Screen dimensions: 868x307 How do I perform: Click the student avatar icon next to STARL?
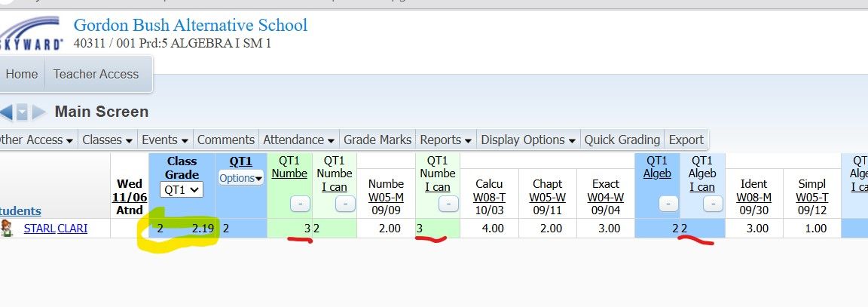coord(7,229)
